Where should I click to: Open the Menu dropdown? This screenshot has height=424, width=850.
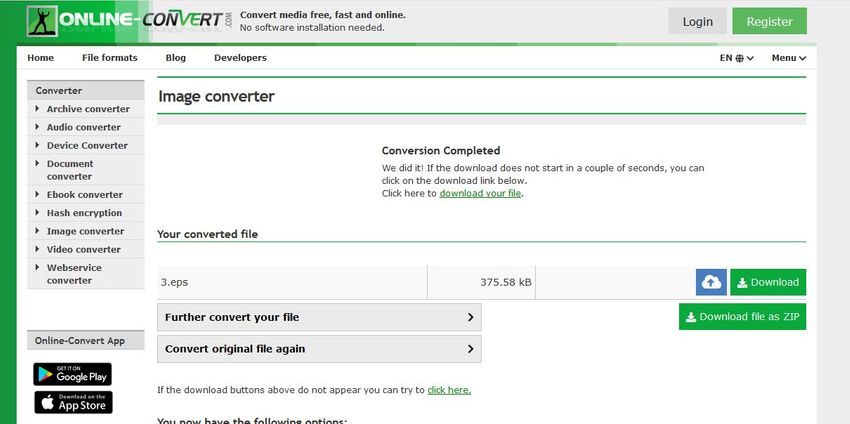pos(788,58)
